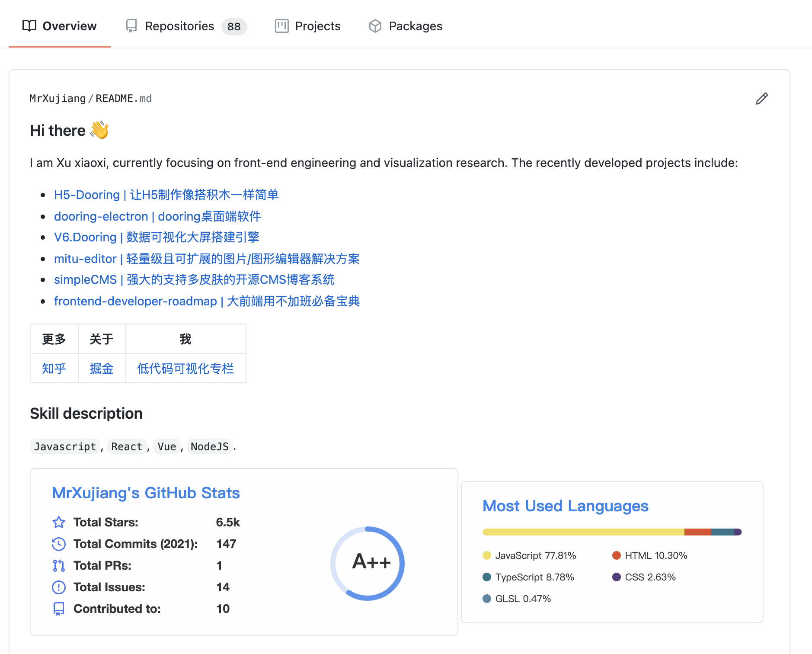Click the 更多 table header cell
The width and height of the screenshot is (812, 654).
click(54, 339)
